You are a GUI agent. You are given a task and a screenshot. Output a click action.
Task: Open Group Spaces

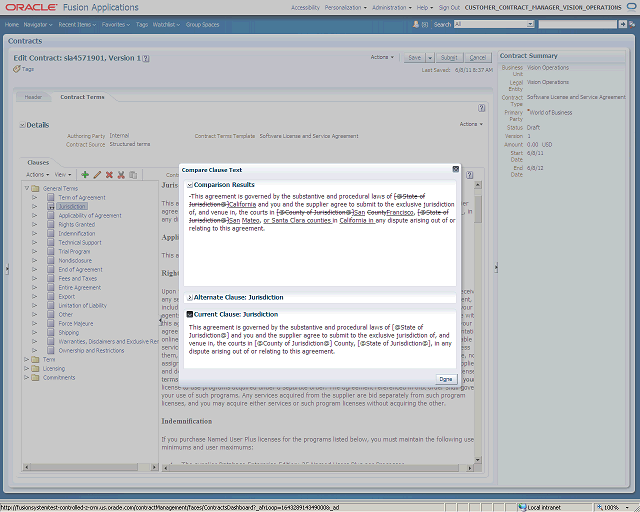point(202,24)
